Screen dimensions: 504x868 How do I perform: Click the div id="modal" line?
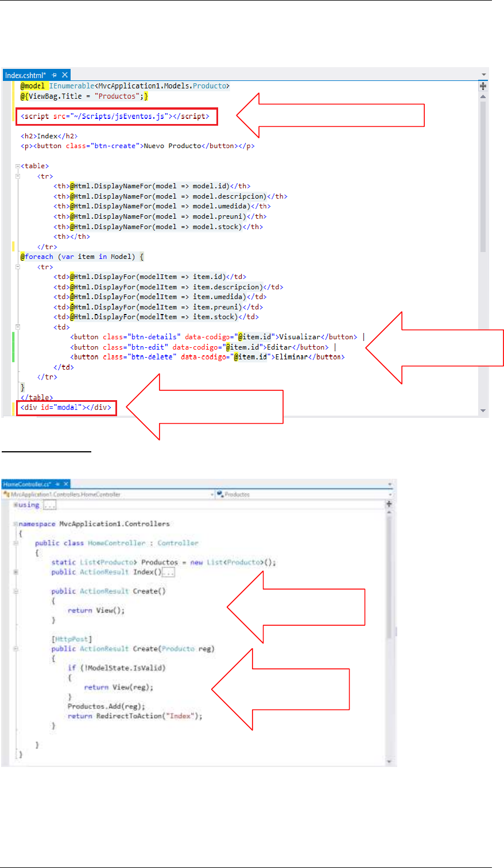(65, 408)
